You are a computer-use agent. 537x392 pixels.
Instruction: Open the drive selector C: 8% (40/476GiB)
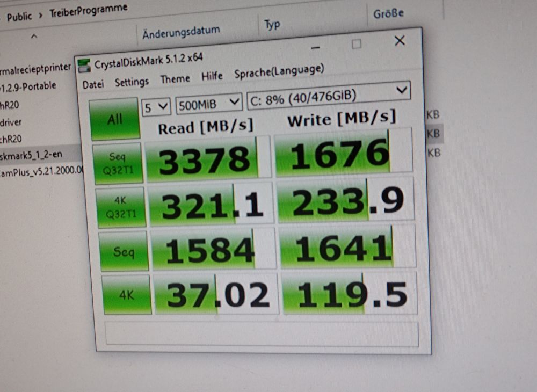tap(329, 95)
